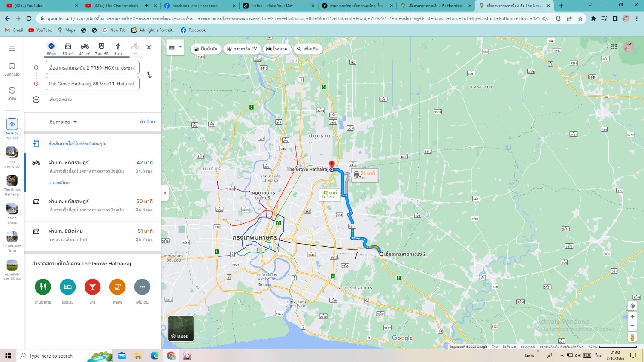
Task: Edit the destination field The Grove Hathairaj
Action: click(x=92, y=84)
